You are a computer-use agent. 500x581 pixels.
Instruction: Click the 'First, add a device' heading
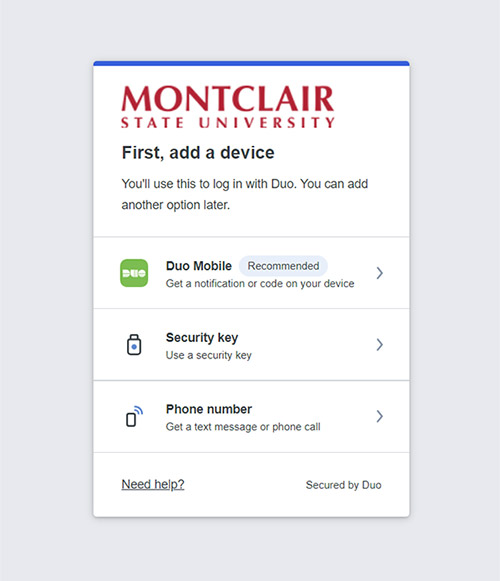point(198,153)
